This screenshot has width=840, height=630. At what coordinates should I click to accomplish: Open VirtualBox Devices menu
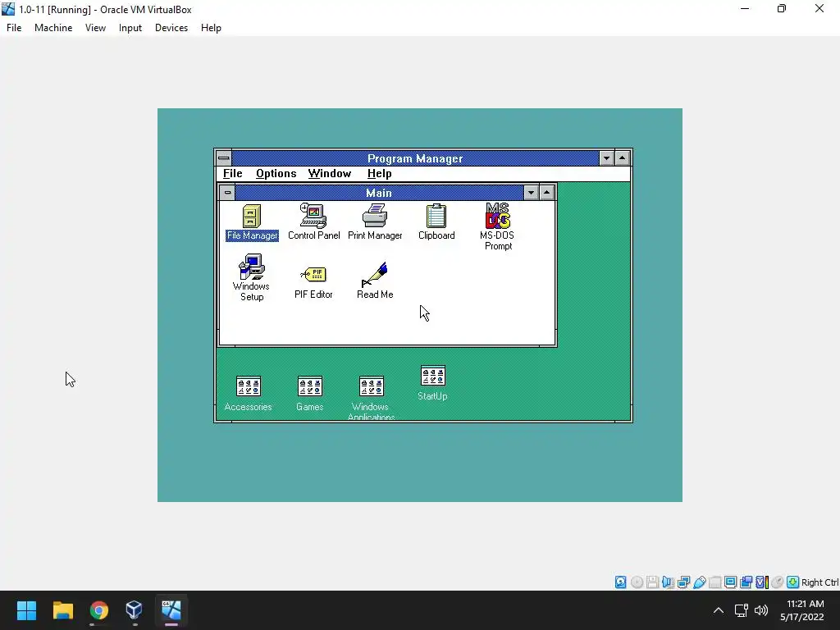(171, 28)
